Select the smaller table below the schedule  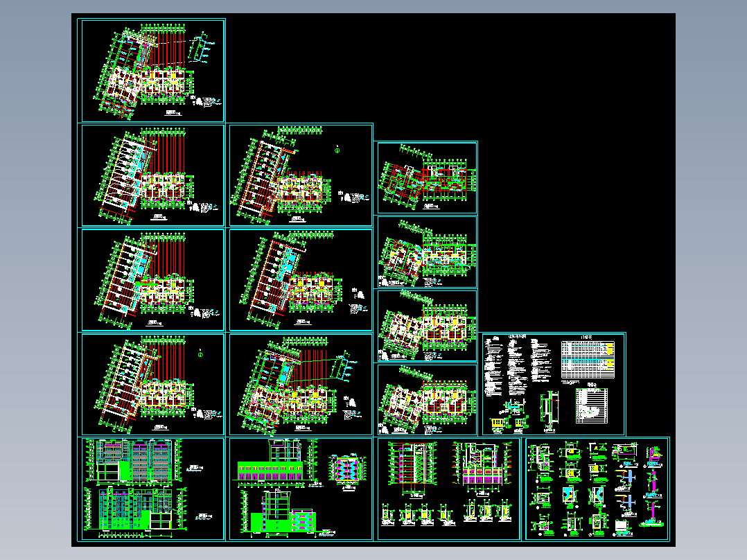click(592, 405)
